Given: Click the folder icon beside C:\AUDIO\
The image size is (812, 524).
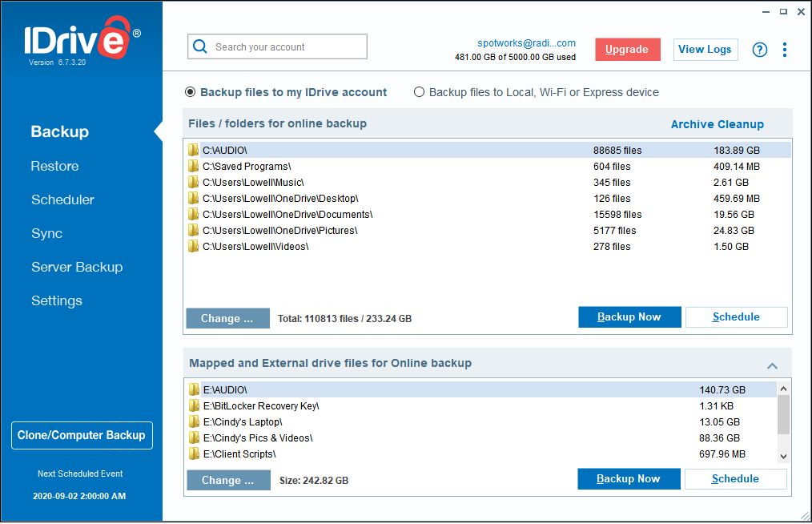Looking at the screenshot, I should click(x=194, y=149).
